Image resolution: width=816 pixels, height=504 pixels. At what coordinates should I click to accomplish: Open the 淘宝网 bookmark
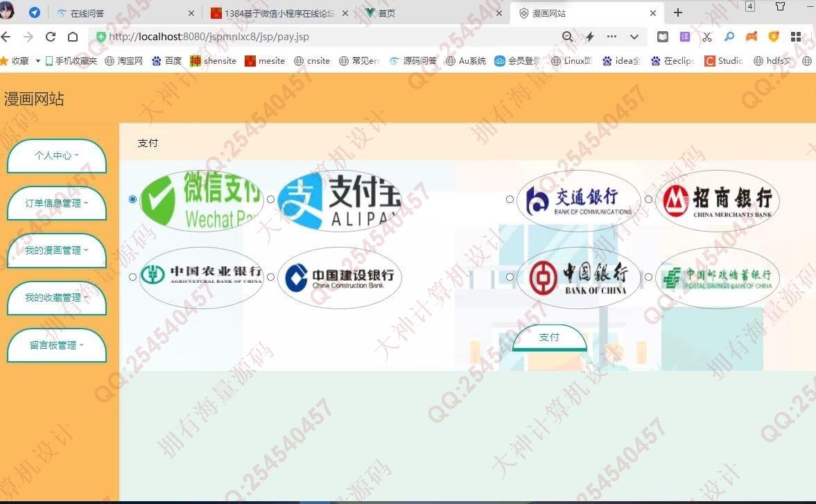point(123,61)
